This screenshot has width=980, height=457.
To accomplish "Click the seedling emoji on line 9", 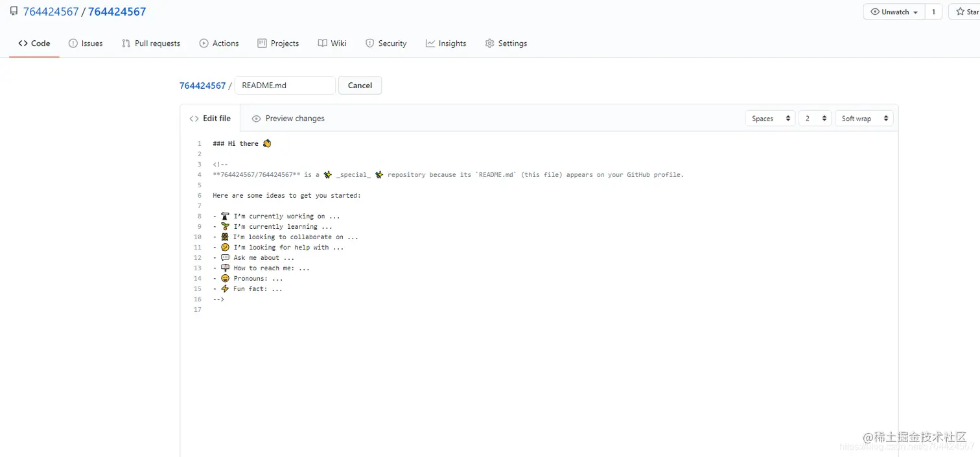I will pos(225,226).
